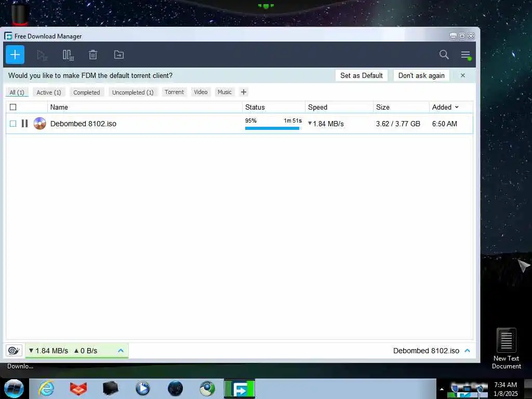Open the dark globe app on taskbar
This screenshot has height=399, width=532.
pyautogui.click(x=175, y=389)
